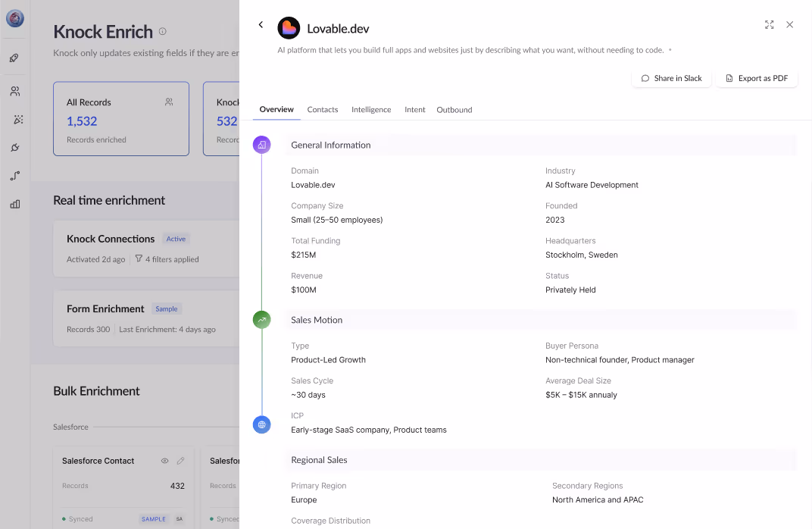This screenshot has width=812, height=529.
Task: Switch to the Intelligence tab
Action: pos(371,109)
